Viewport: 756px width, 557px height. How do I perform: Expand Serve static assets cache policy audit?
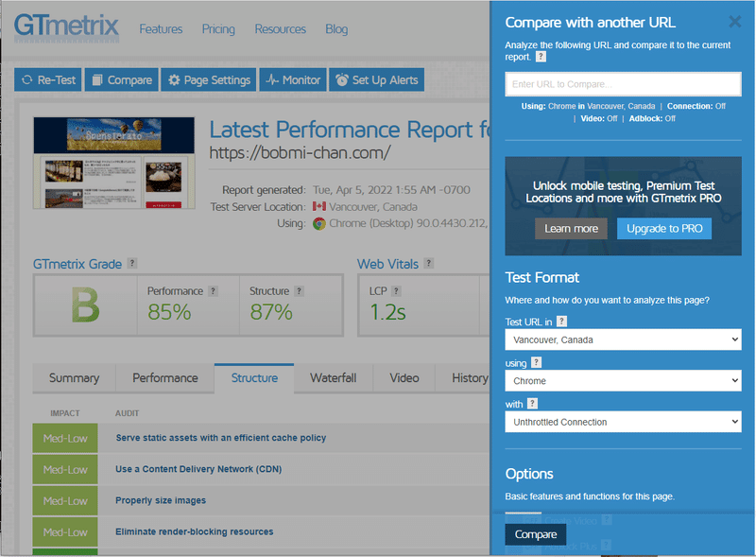(221, 438)
